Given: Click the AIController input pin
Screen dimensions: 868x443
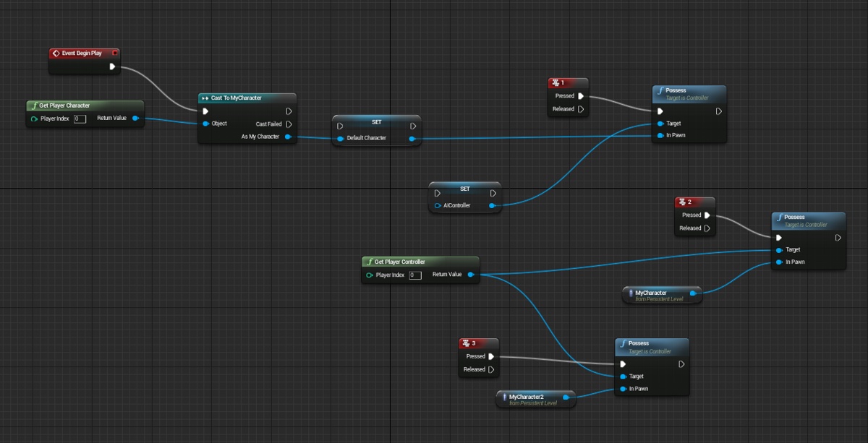Looking at the screenshot, I should click(x=438, y=205).
